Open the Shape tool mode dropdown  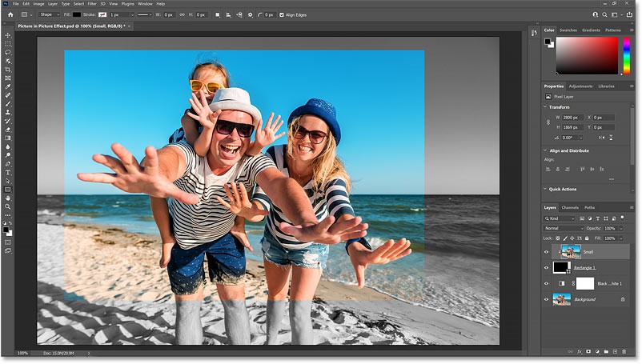click(x=48, y=14)
